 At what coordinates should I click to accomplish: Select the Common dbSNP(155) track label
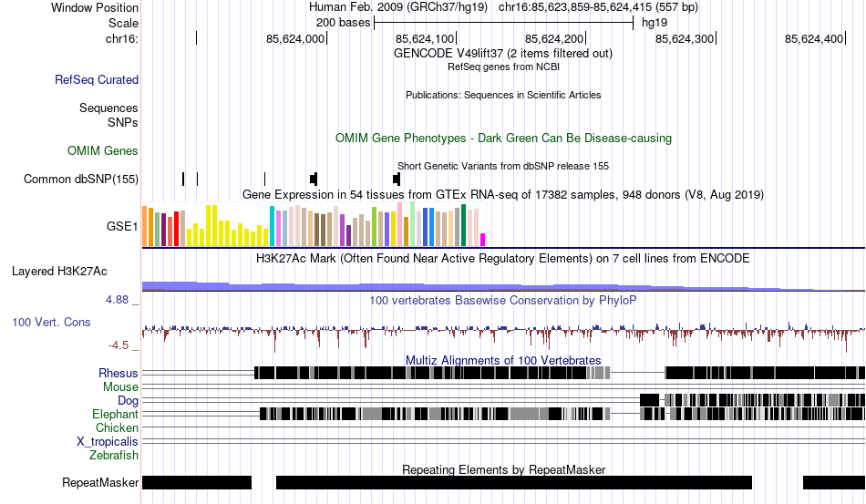[x=81, y=179]
